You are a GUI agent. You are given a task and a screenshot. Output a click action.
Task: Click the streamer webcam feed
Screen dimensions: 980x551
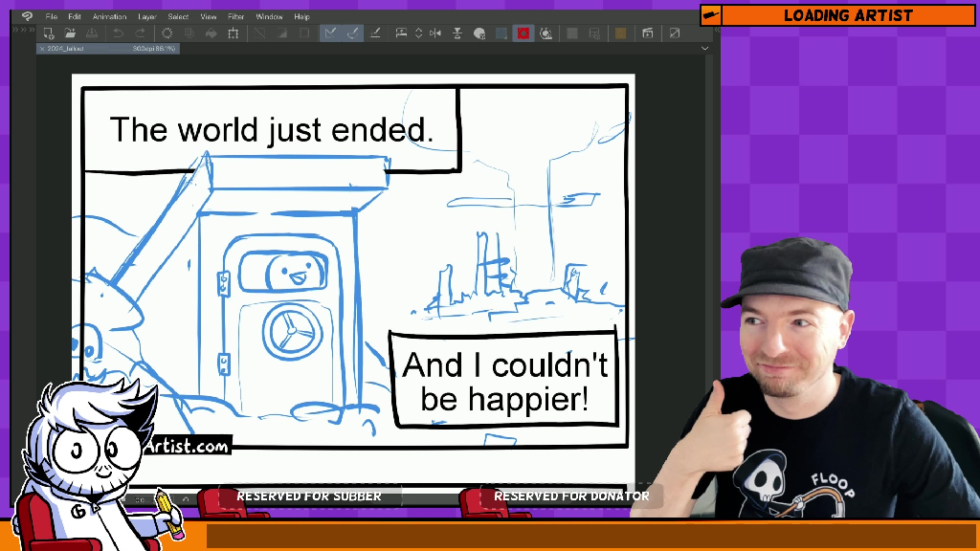click(806, 378)
